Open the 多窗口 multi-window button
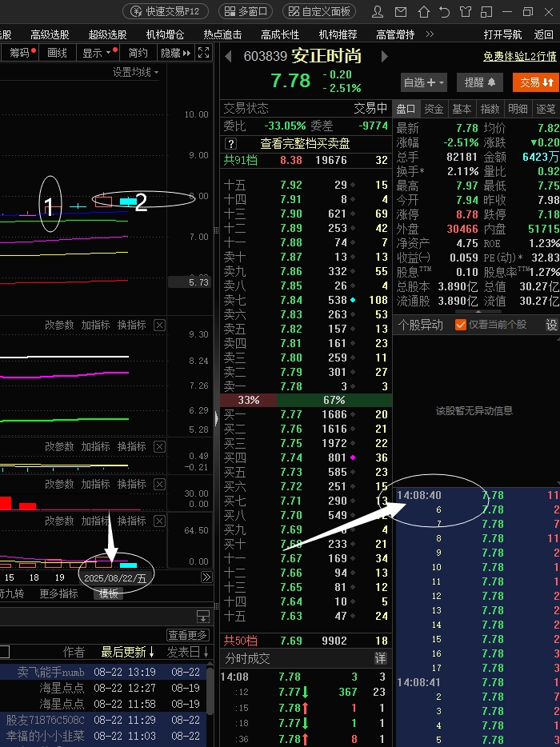 [x=246, y=11]
